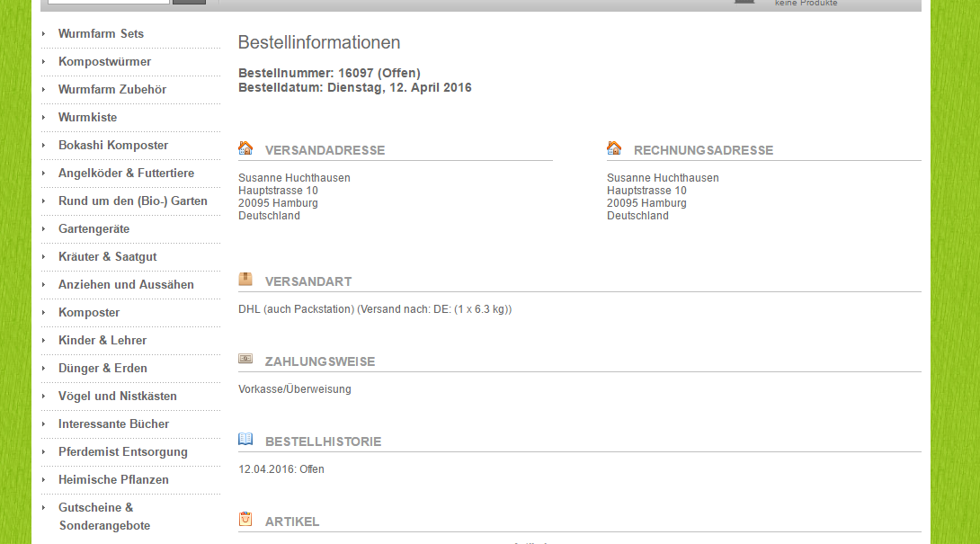Click the clipboard icon next to Artikel

tap(245, 520)
